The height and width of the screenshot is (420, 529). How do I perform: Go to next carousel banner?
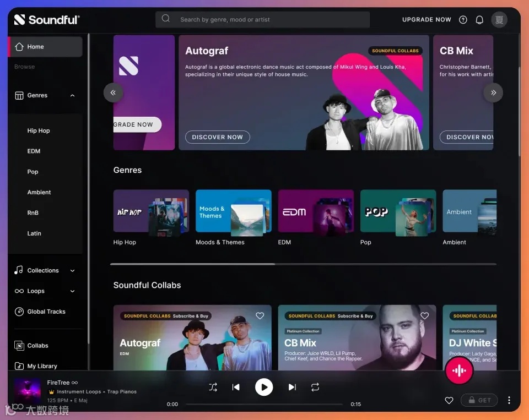click(x=493, y=92)
